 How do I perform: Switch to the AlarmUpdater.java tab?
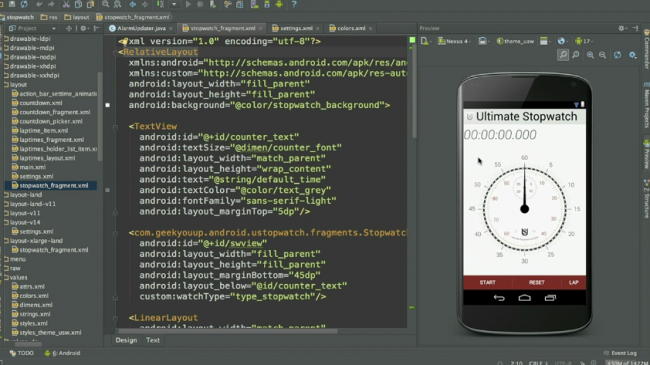coord(141,28)
